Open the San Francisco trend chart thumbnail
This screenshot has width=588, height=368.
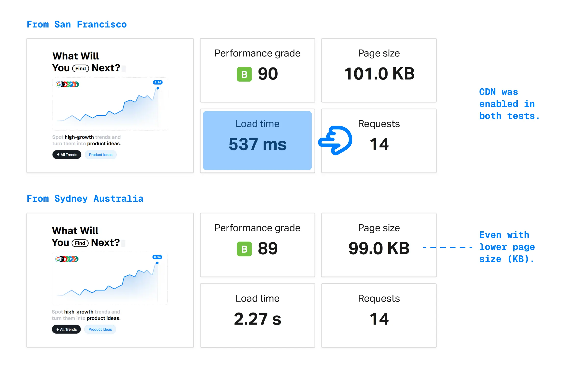coord(110,104)
